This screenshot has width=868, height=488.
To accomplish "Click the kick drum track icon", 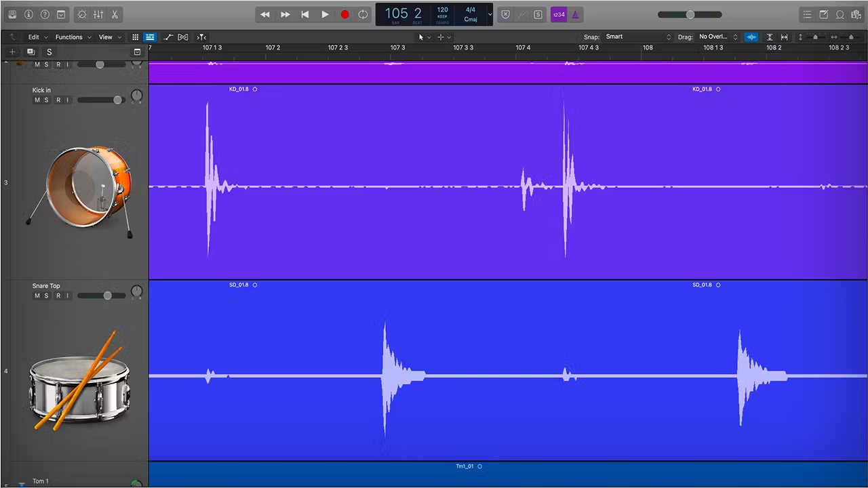I will pos(80,192).
